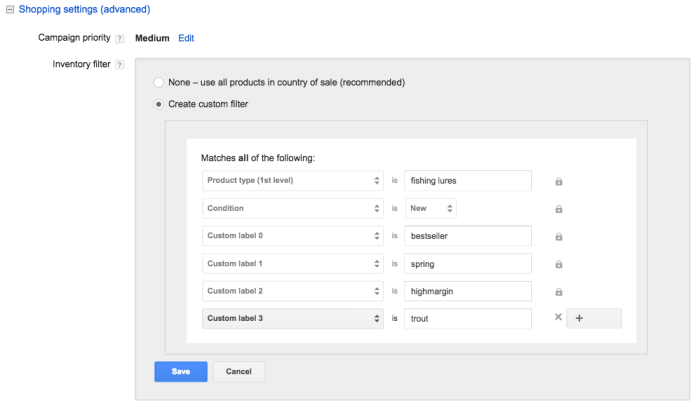Click lock icon on Custom label 1 row
This screenshot has width=700, height=405.
[558, 264]
